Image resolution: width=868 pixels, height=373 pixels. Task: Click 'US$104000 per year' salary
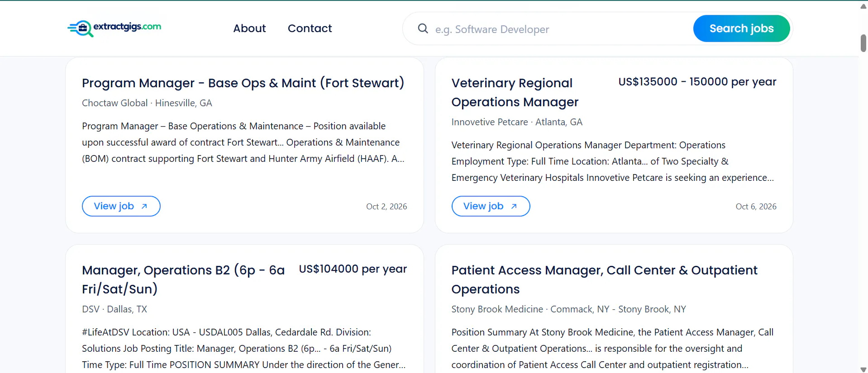[x=353, y=269]
